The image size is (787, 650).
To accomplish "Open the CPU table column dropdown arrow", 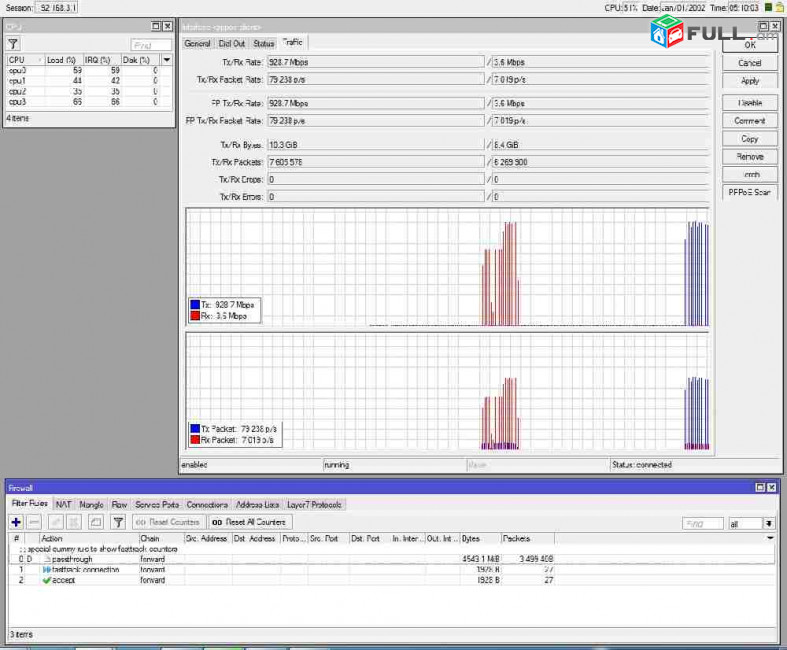I will point(167,60).
